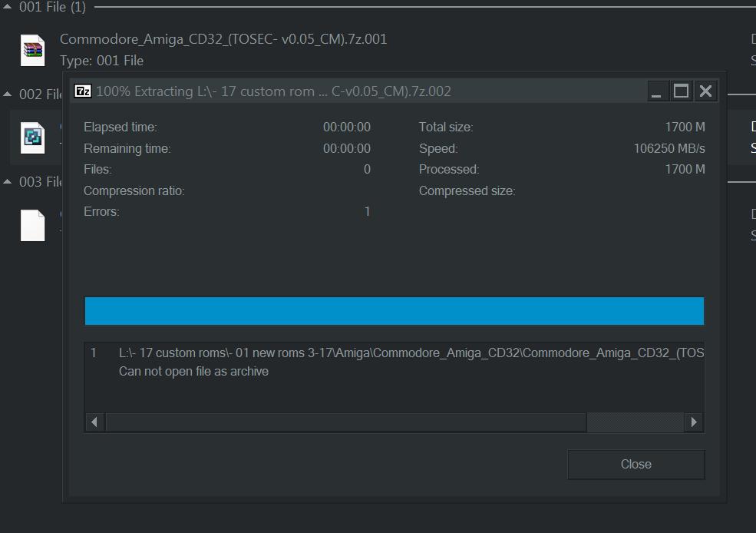Image resolution: width=756 pixels, height=533 pixels.
Task: Click the Elapsed time value 00:00:00
Action: [x=347, y=127]
